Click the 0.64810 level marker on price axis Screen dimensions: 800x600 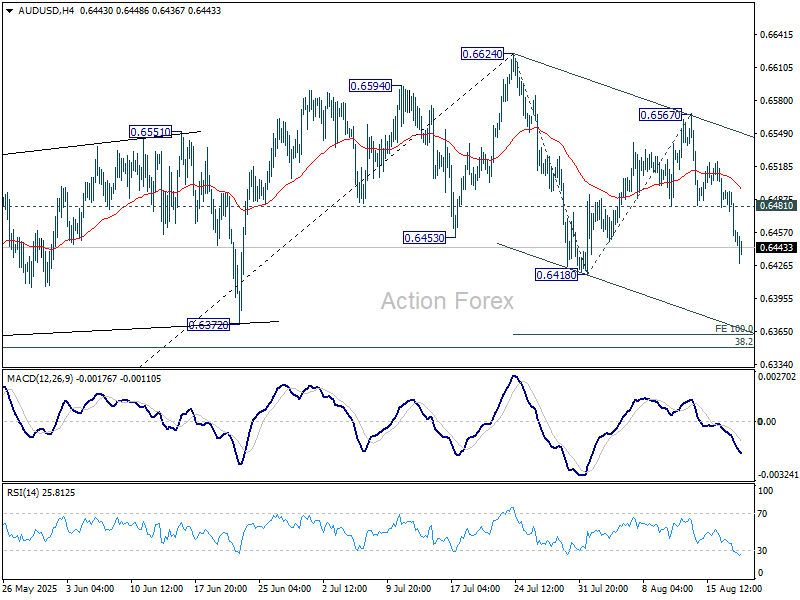pyautogui.click(x=777, y=206)
